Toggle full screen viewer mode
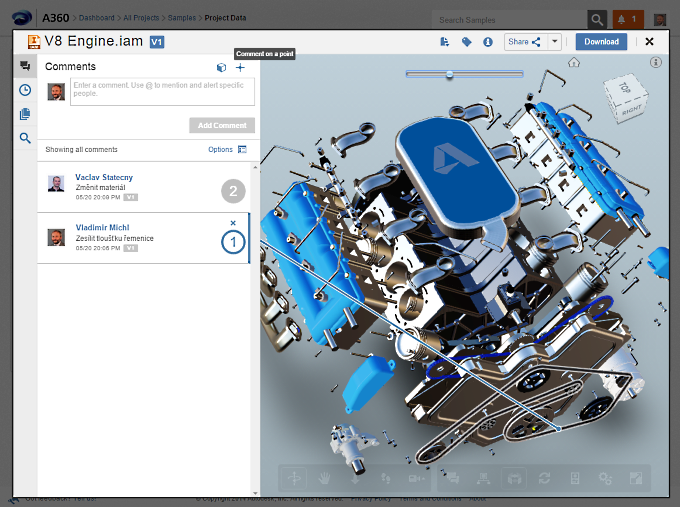The width and height of the screenshot is (680, 507). tap(636, 478)
